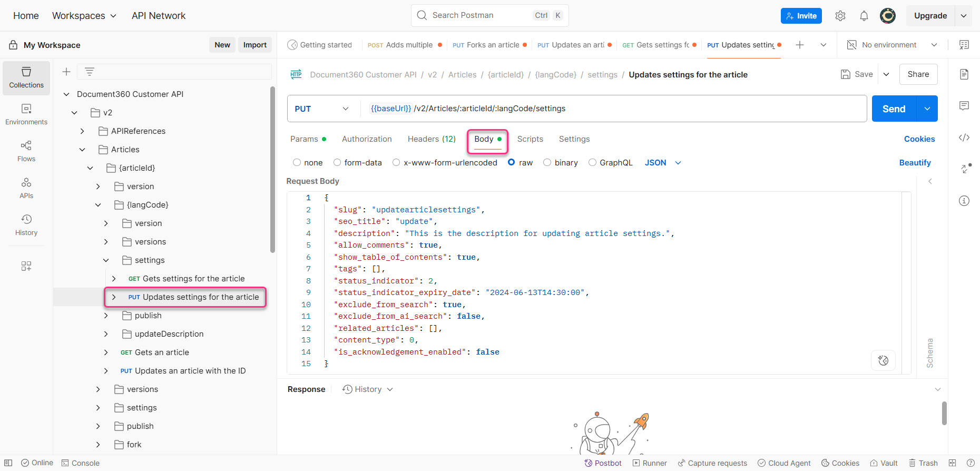980x471 pixels.
Task: Open Postbot from the status bar
Action: 603,463
